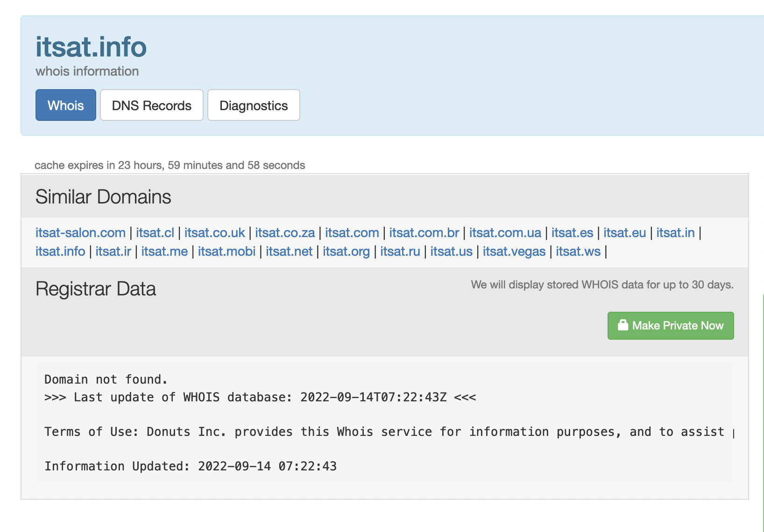Click the Make Private Now button
764x532 pixels.
(671, 325)
